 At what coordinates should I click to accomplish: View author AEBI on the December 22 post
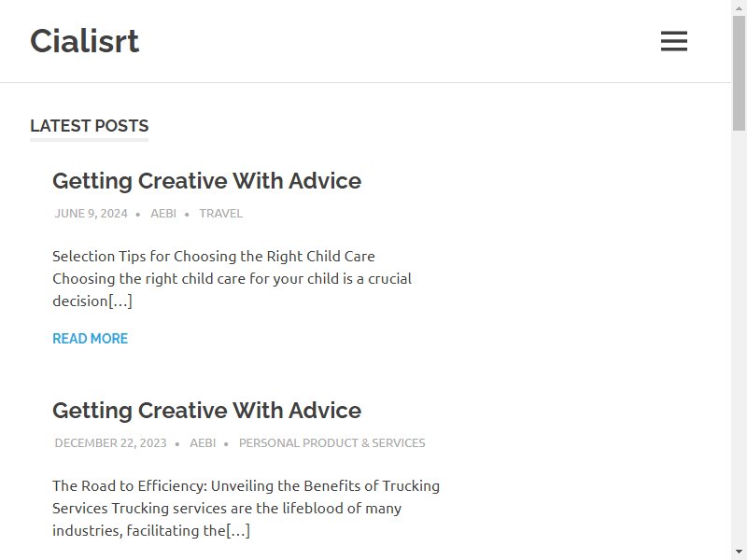point(203,442)
